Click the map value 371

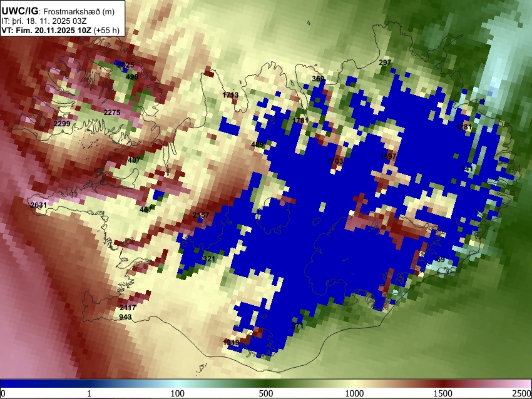[x=297, y=326]
